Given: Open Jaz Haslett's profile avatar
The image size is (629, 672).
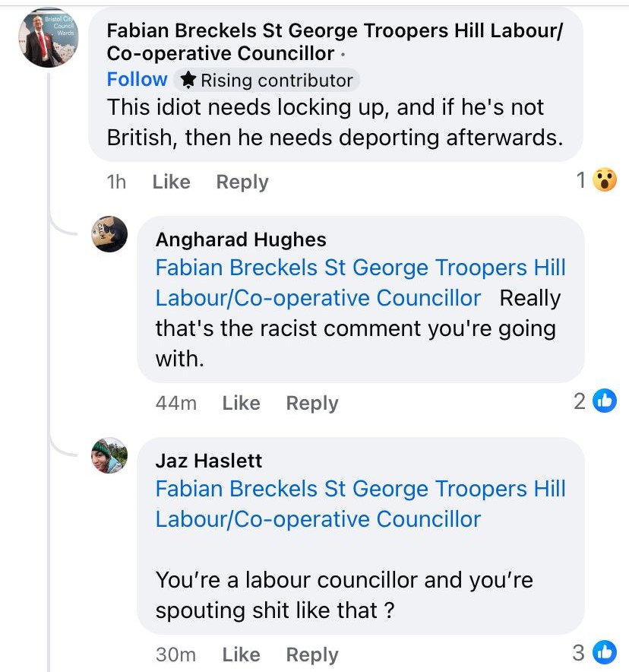Looking at the screenshot, I should (109, 456).
